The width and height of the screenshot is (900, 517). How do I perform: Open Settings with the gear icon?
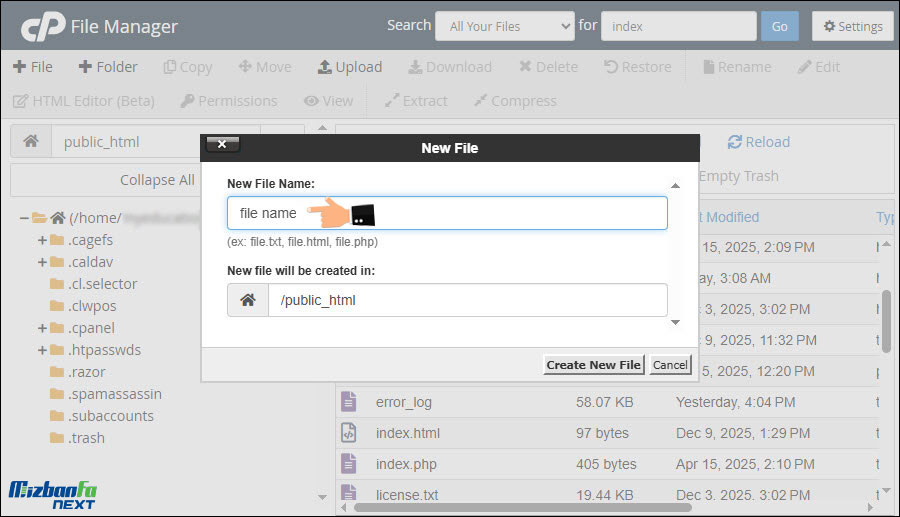click(852, 26)
